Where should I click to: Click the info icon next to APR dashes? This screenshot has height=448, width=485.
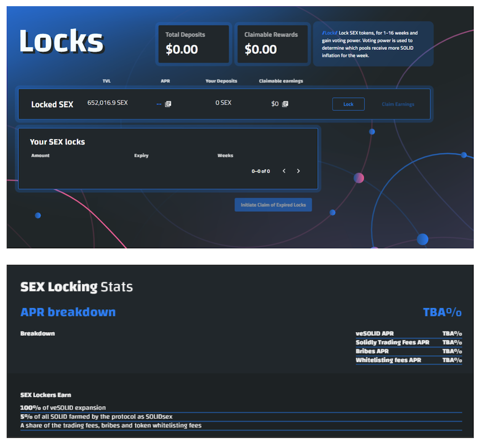click(168, 104)
